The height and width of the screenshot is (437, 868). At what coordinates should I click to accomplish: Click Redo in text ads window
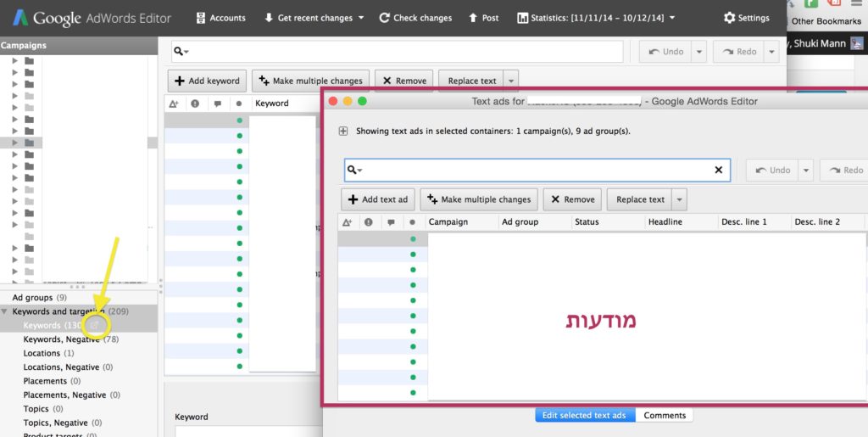coord(845,170)
